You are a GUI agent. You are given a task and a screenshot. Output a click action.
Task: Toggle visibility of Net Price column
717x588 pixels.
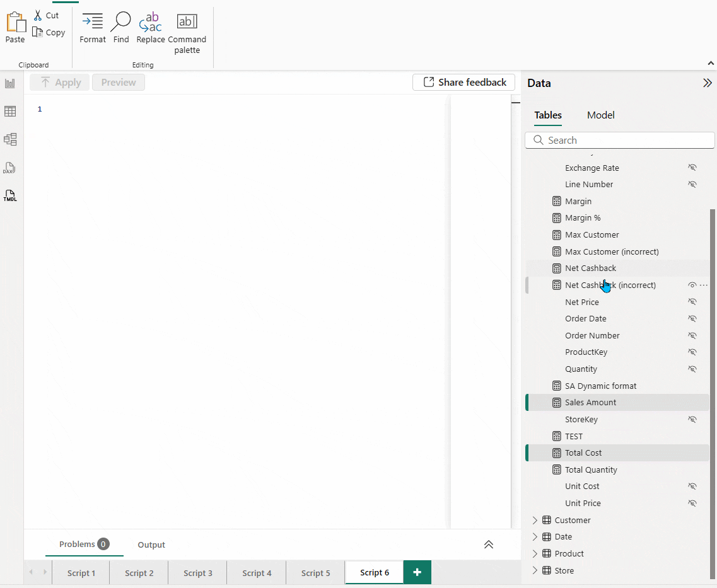pyautogui.click(x=692, y=302)
